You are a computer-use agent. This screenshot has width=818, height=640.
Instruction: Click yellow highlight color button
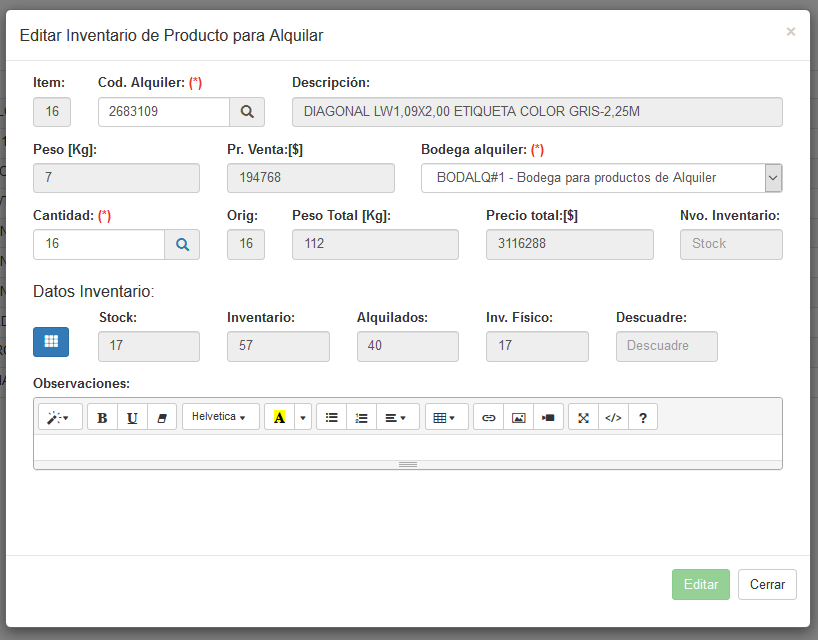click(279, 417)
